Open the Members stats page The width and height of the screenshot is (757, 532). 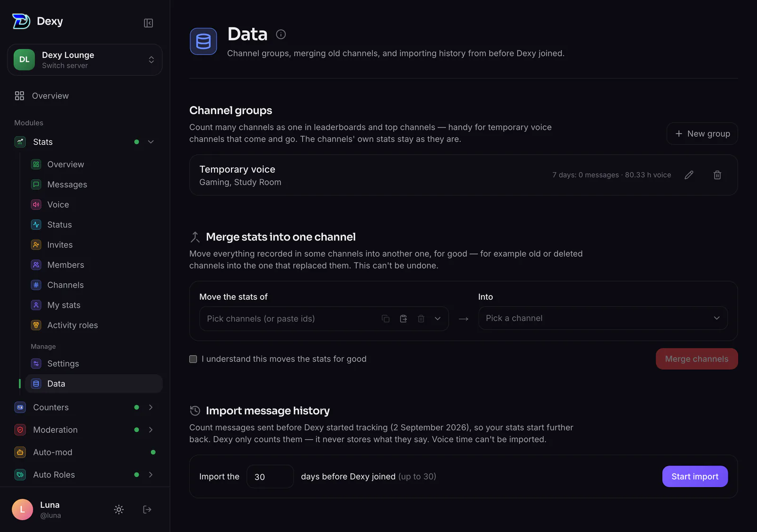pyautogui.click(x=94, y=265)
